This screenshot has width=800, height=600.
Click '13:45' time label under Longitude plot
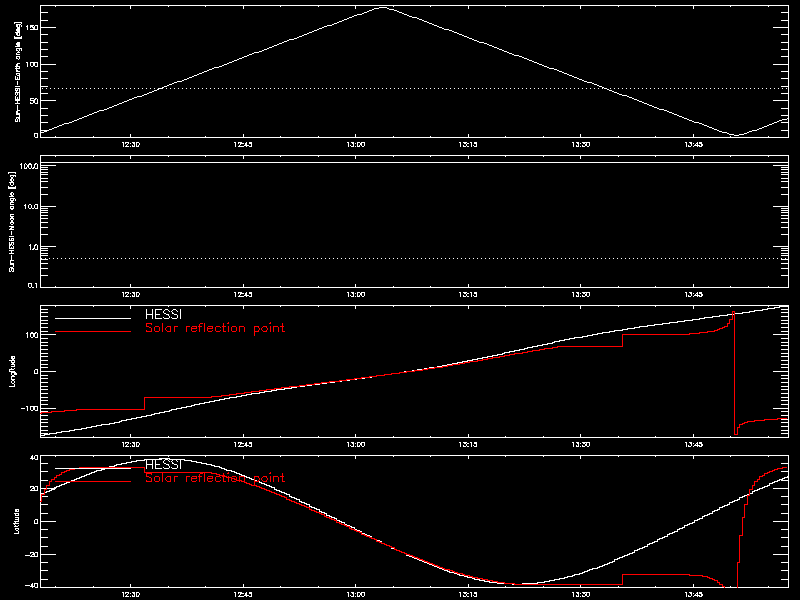[x=693, y=445]
